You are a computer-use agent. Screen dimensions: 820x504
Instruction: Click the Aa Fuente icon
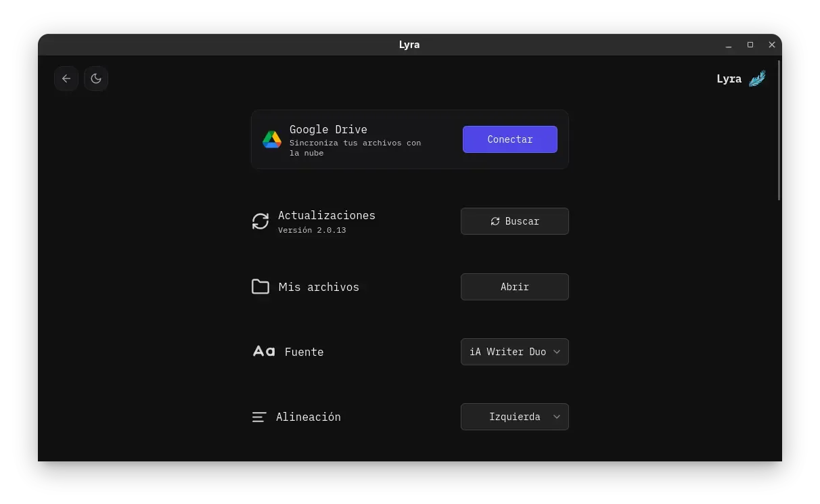click(x=264, y=351)
